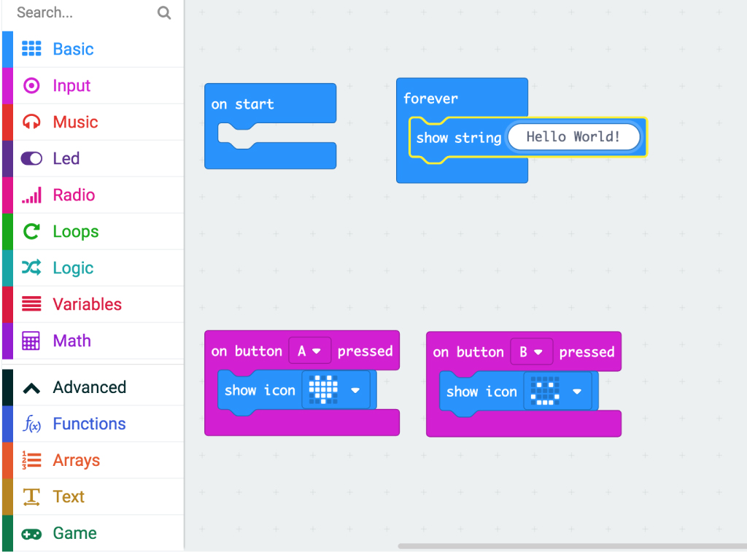Select the forever block header

pos(430,98)
